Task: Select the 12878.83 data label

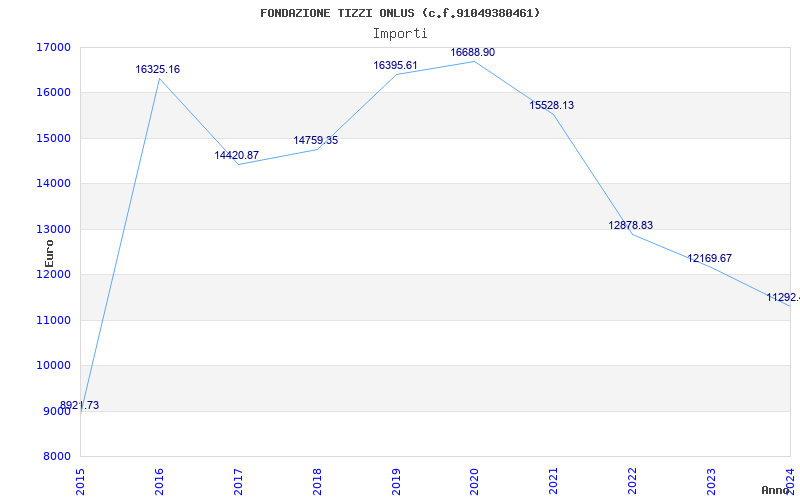Action: [x=631, y=225]
